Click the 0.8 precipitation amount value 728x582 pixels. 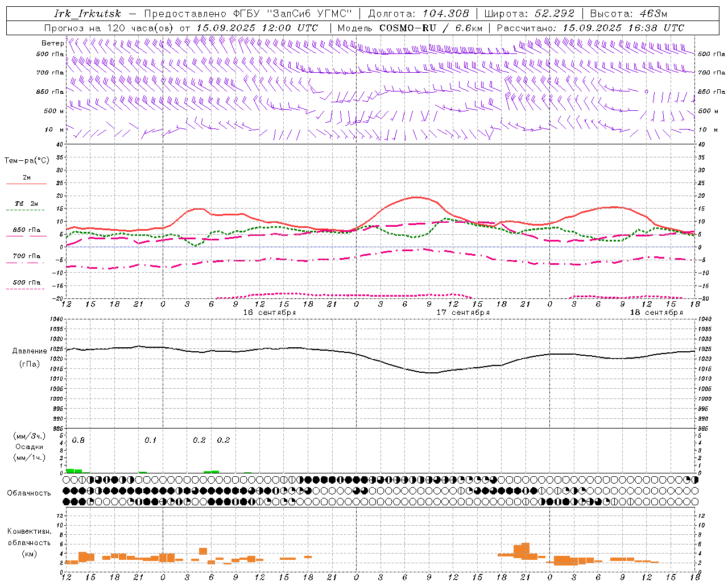click(x=78, y=440)
